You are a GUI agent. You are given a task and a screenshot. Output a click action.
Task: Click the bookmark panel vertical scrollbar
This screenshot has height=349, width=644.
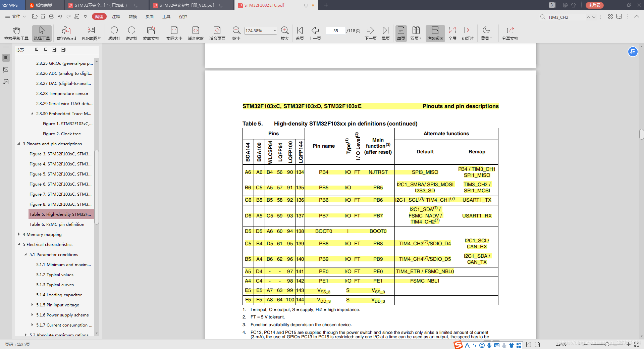point(97,187)
